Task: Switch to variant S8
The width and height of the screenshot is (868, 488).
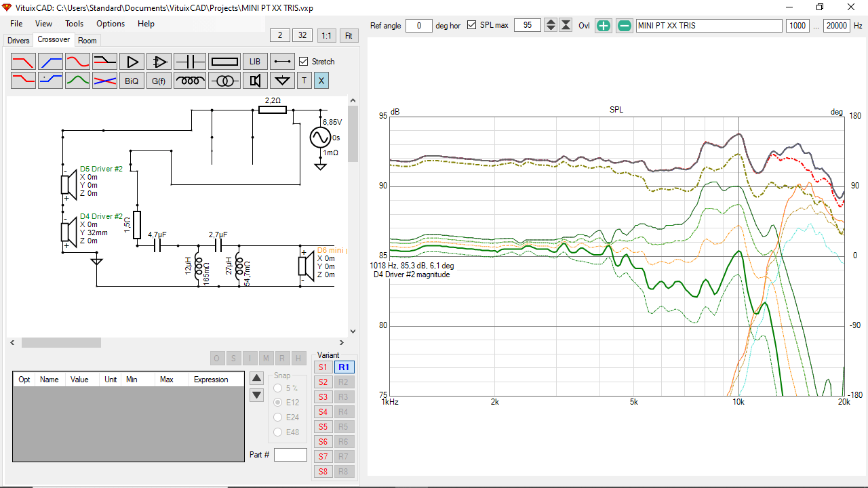Action: coord(323,472)
